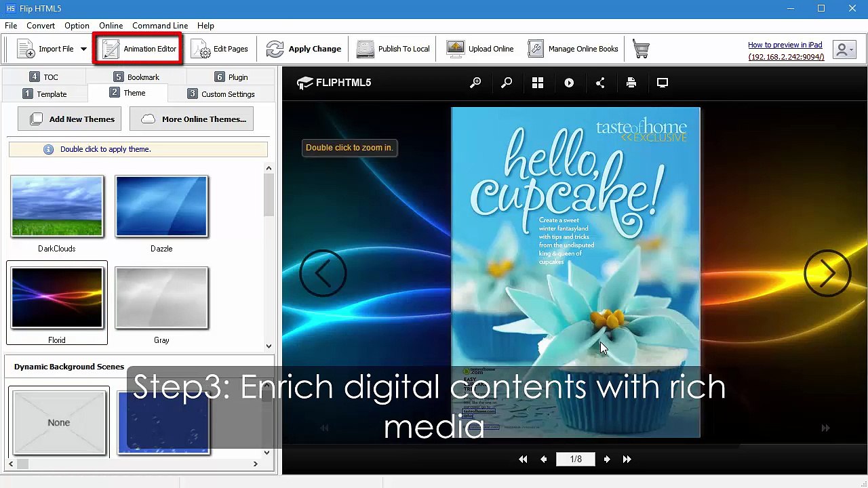Click Apply Change button

point(303,49)
